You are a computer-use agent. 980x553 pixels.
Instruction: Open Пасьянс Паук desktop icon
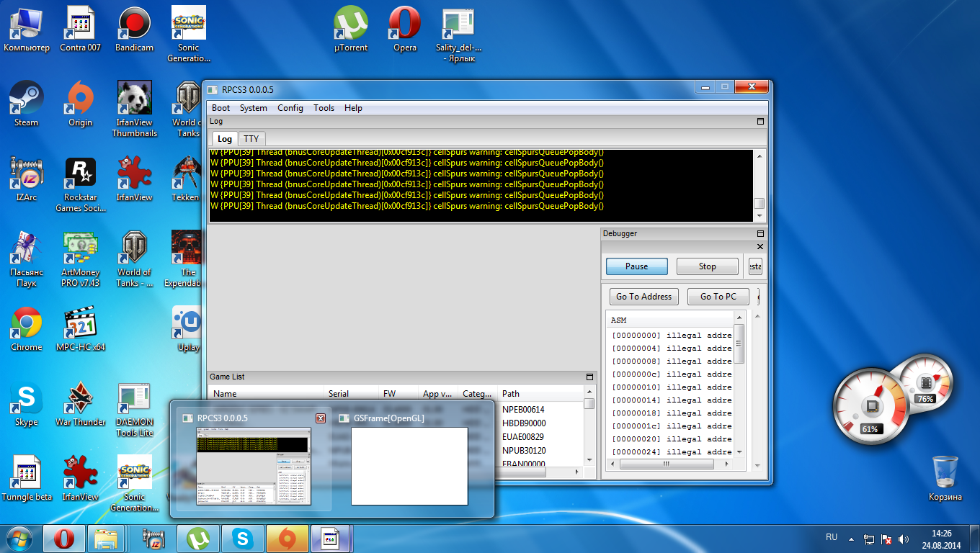[27, 258]
